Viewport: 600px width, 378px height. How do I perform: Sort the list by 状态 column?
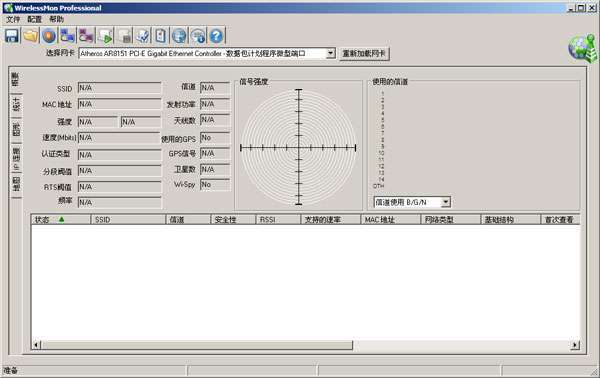tap(60, 220)
